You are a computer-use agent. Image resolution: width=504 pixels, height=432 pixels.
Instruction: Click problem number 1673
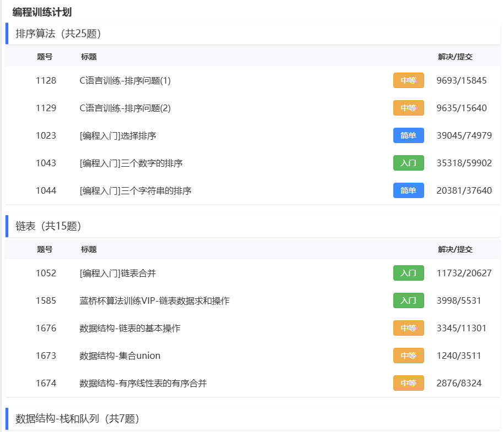[46, 356]
